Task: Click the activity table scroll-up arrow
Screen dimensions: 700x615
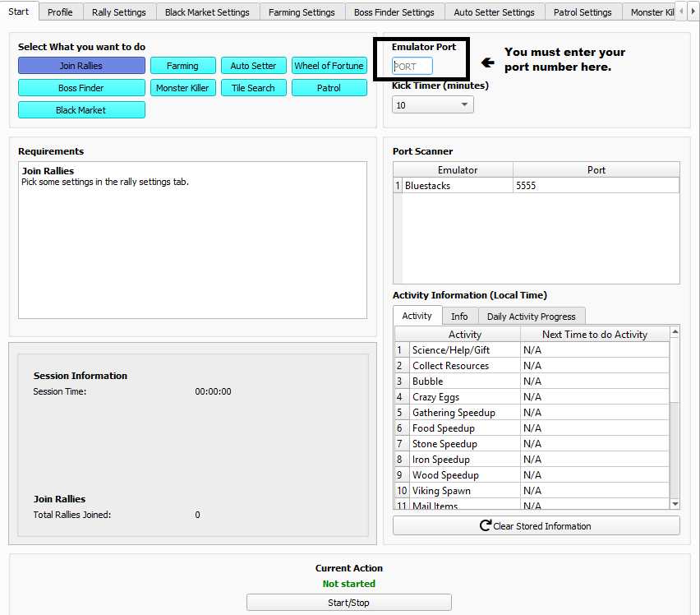Action: (675, 331)
